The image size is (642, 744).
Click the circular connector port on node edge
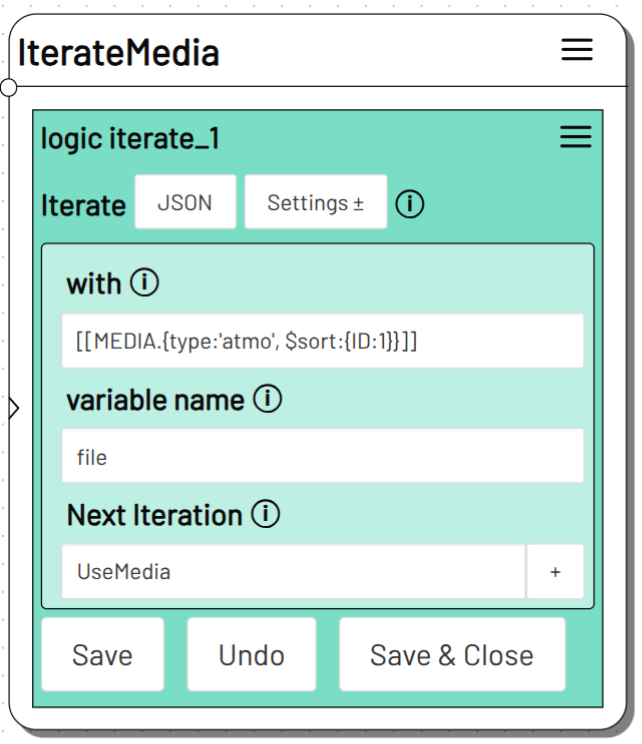pos(8,87)
